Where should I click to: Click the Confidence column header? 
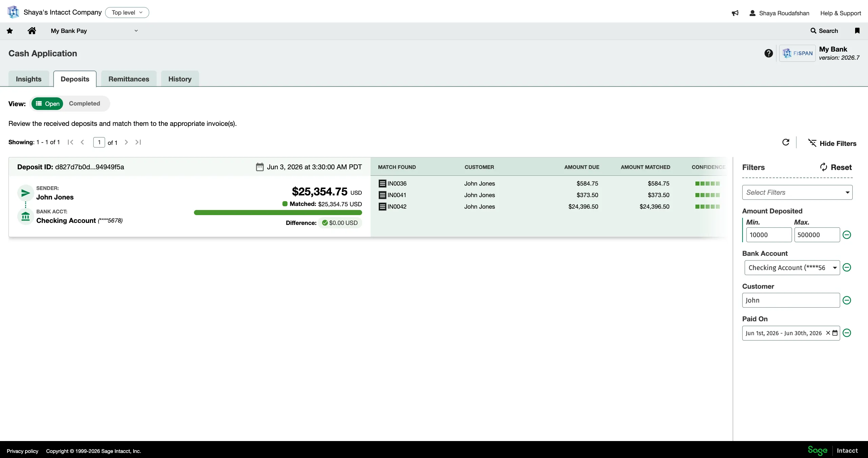pyautogui.click(x=709, y=167)
